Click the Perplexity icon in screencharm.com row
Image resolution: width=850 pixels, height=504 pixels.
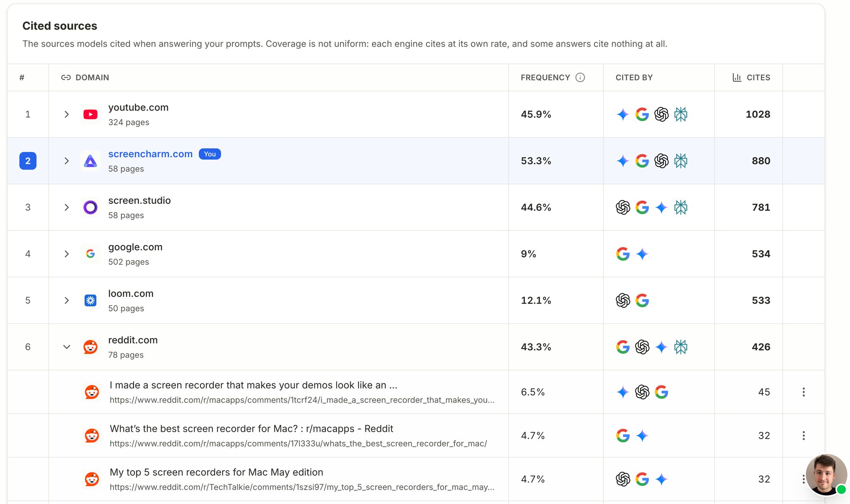681,161
